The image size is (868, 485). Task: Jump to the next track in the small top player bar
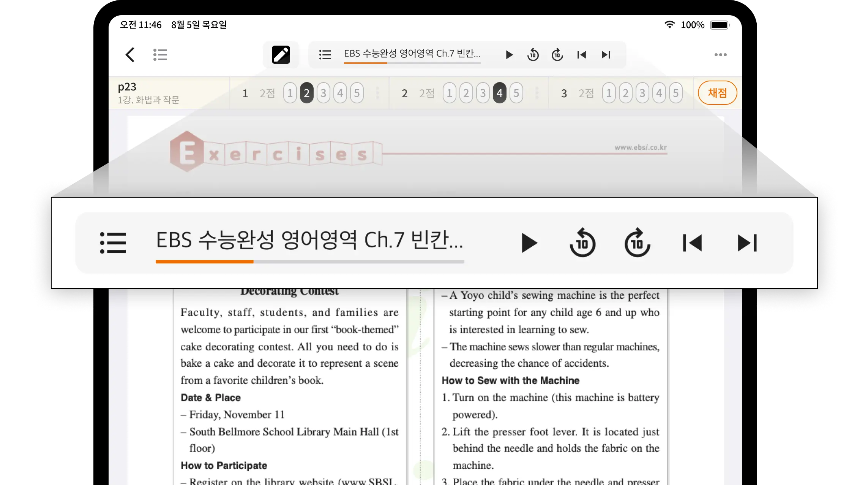coord(606,55)
